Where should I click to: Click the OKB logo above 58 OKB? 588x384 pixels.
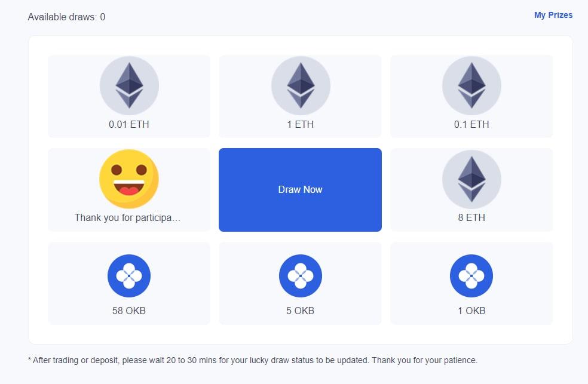point(129,276)
